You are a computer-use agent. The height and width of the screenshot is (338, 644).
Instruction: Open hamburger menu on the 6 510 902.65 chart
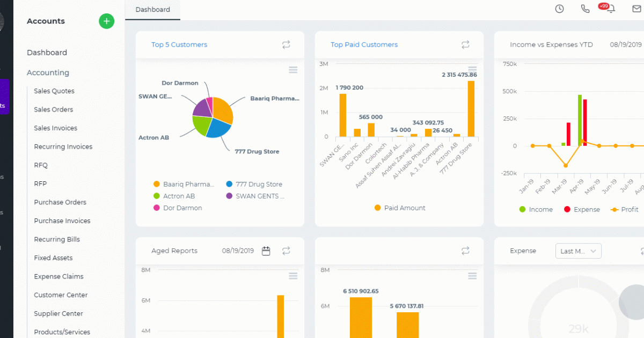click(x=472, y=276)
